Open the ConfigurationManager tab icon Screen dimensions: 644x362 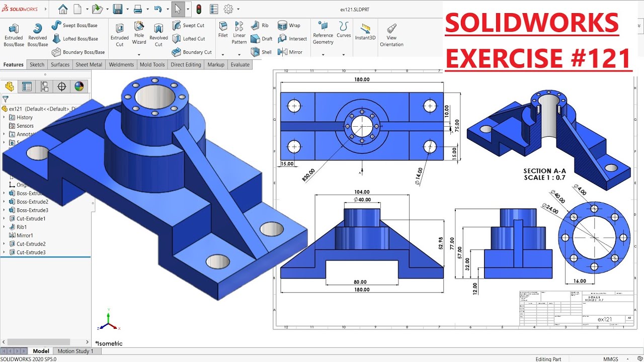coord(44,86)
